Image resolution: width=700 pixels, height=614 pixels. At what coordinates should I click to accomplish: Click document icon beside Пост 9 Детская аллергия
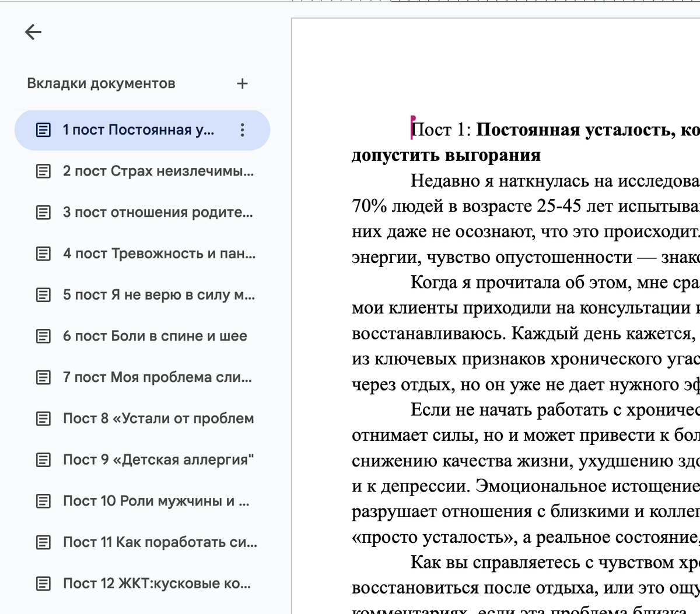[x=44, y=460]
